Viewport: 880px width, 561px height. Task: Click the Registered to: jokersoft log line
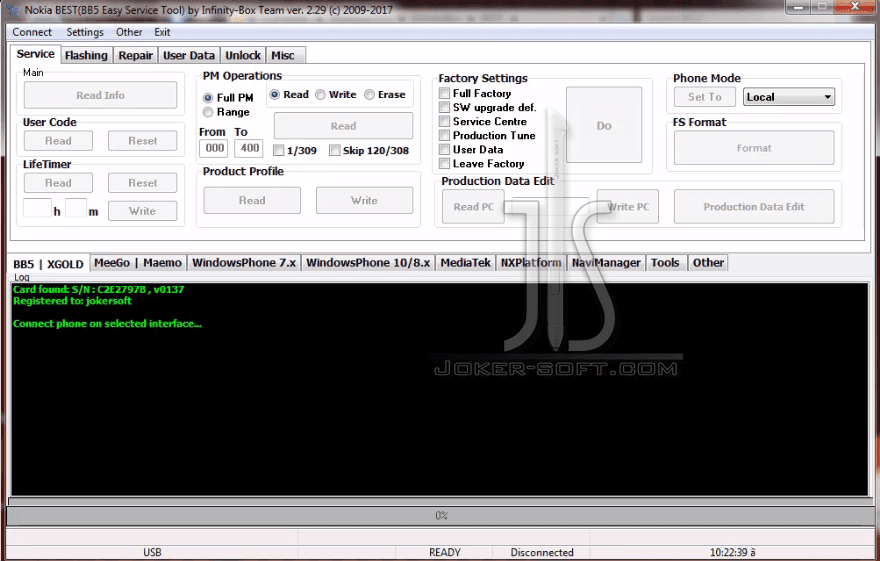point(72,301)
